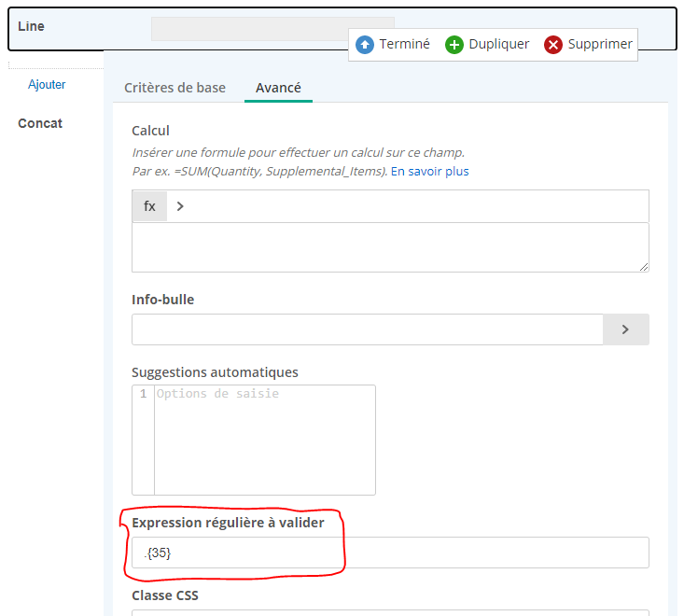This screenshot has height=616, width=684.
Task: Click the fx formula button
Action: pyautogui.click(x=149, y=206)
